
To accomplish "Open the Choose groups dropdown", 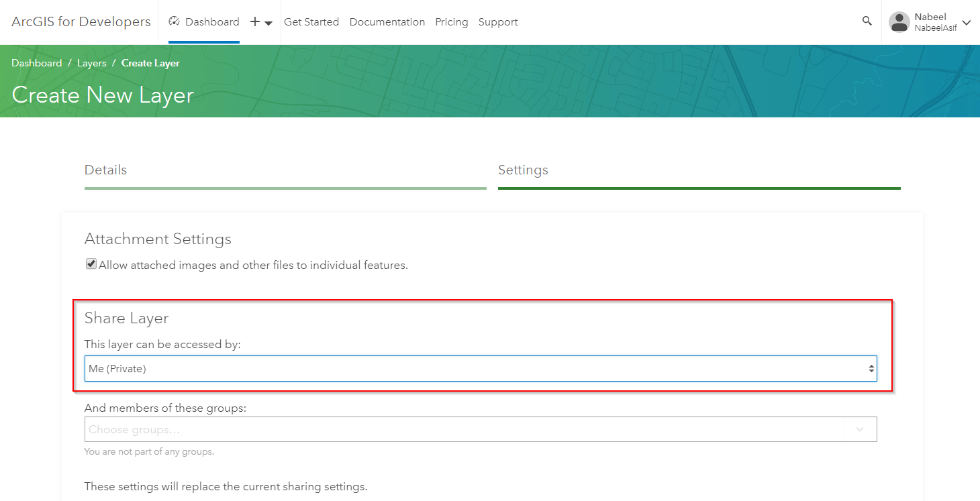I will click(481, 429).
